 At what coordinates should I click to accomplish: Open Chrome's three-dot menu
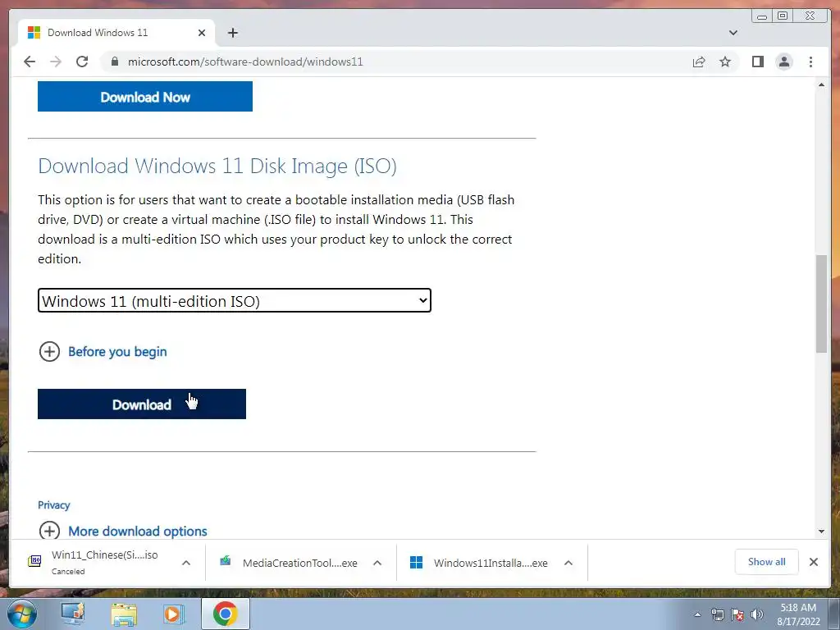[810, 62]
